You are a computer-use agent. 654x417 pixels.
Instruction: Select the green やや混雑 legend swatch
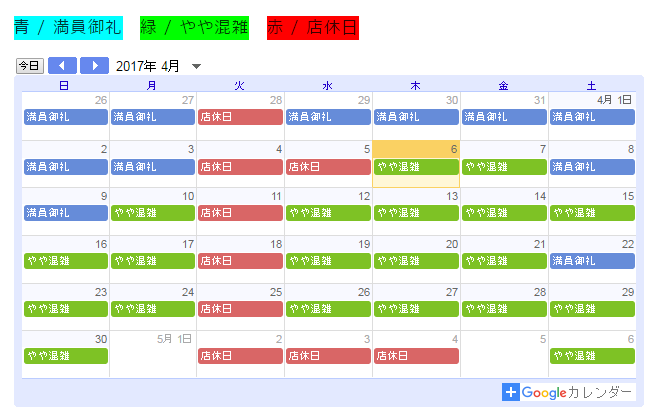click(194, 27)
